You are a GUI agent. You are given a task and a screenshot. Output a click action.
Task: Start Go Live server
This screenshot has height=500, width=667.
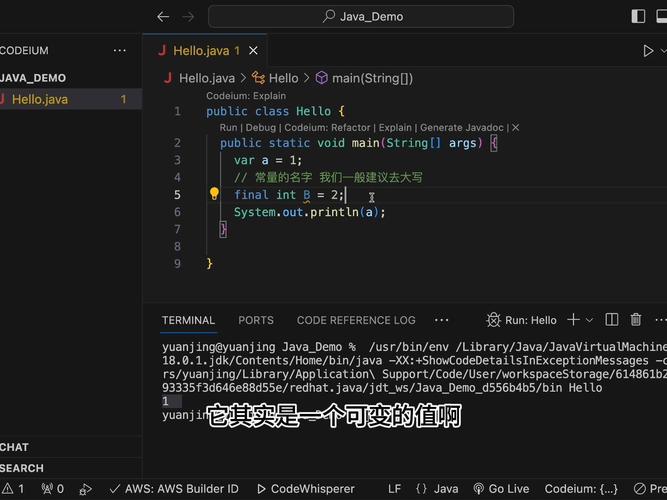502,489
